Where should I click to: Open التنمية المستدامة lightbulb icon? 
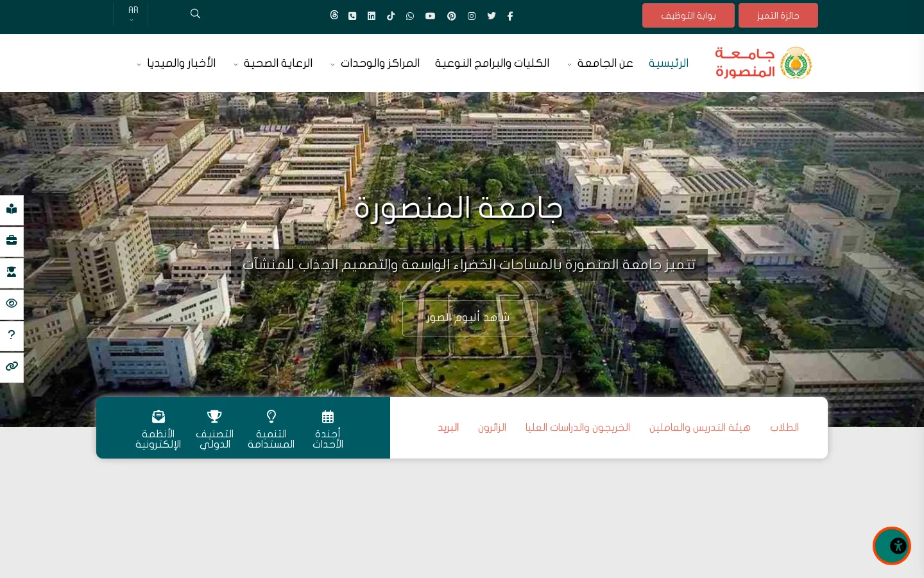tap(271, 417)
